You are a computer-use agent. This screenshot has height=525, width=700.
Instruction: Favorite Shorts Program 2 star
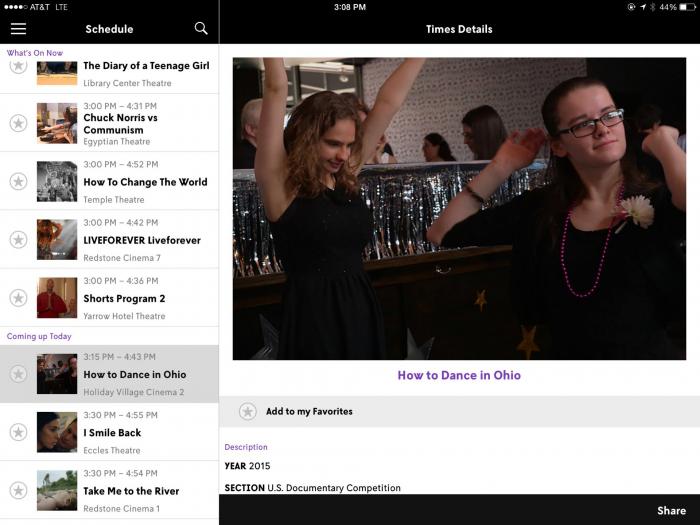click(x=18, y=298)
